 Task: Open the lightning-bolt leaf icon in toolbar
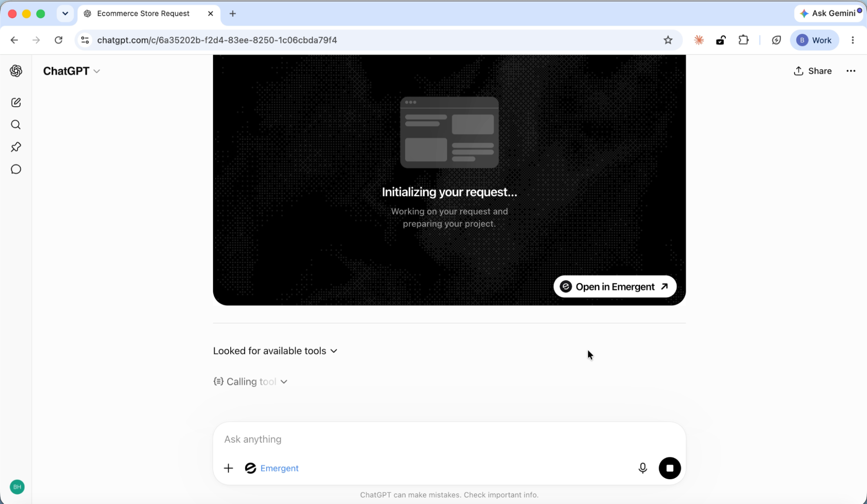pyautogui.click(x=776, y=40)
